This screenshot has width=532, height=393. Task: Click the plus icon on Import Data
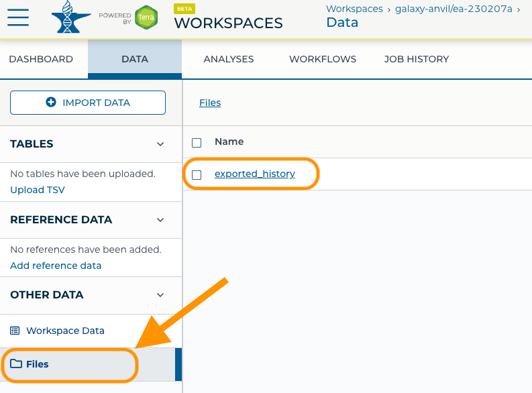point(51,102)
